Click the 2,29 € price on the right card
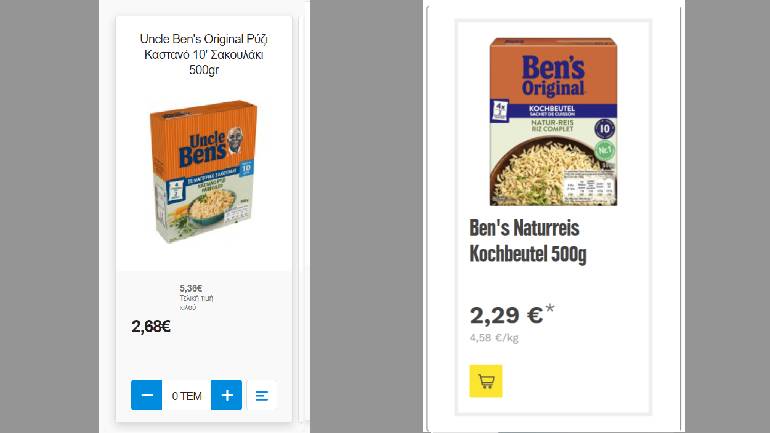The width and height of the screenshot is (770, 433). coord(506,315)
